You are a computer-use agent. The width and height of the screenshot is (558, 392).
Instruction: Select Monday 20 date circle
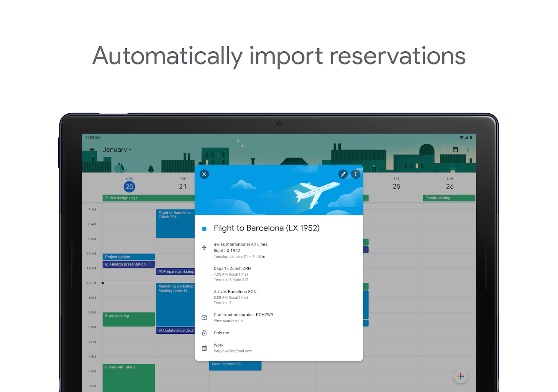[x=130, y=187]
